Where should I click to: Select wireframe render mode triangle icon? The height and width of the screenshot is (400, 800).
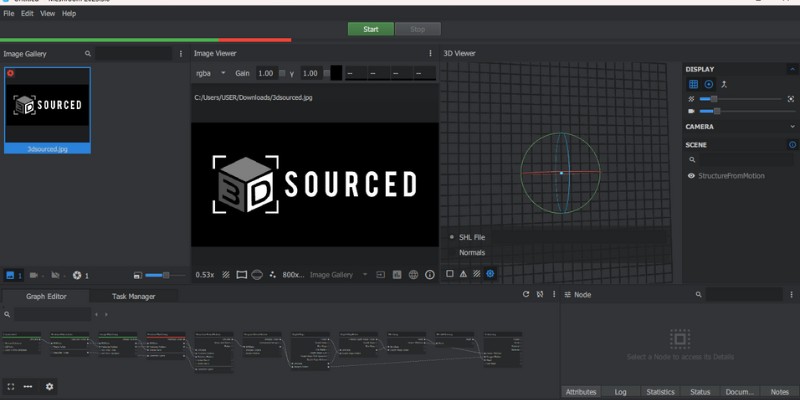point(463,274)
